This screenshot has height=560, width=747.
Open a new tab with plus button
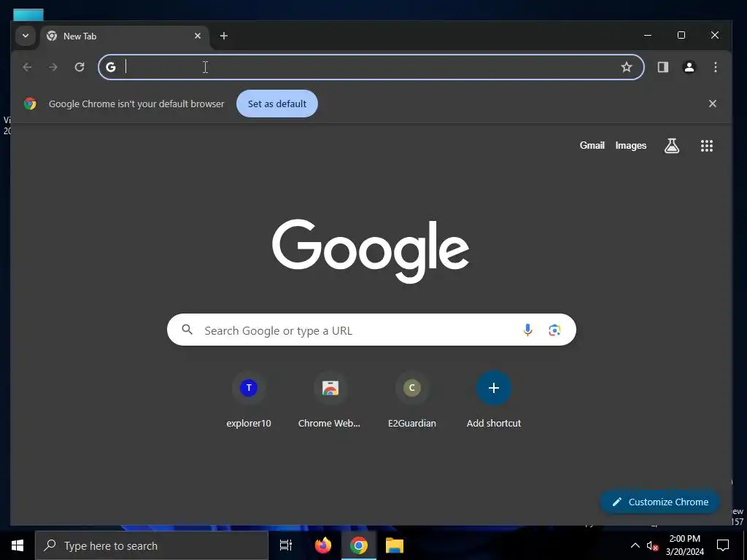[224, 36]
